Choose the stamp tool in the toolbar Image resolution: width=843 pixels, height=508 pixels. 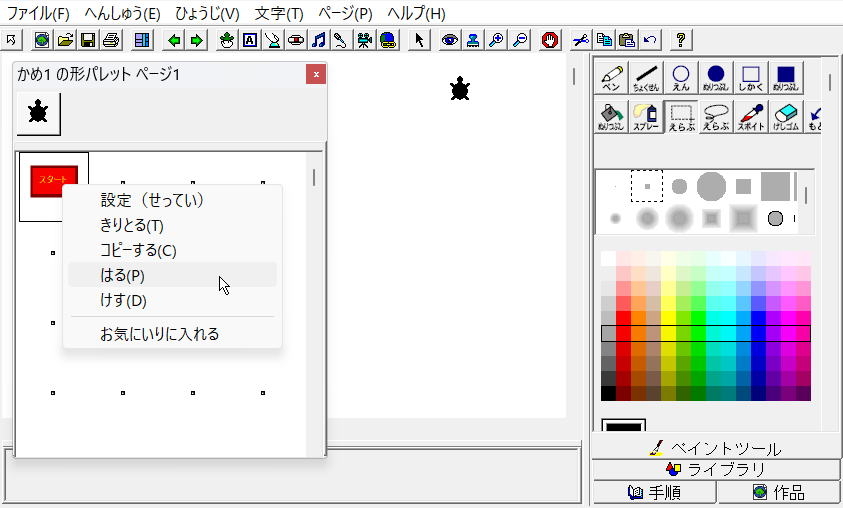point(473,40)
